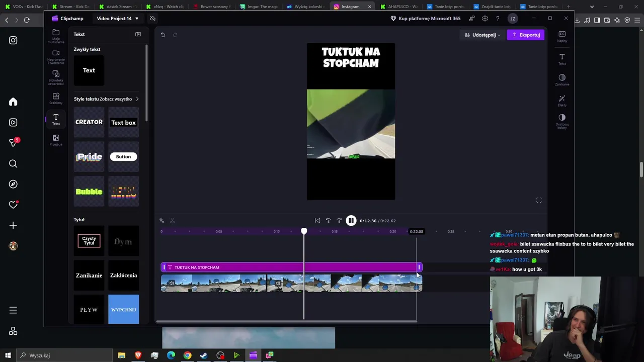
Task: Click the horizontal timeline scrollbar
Action: 286,321
